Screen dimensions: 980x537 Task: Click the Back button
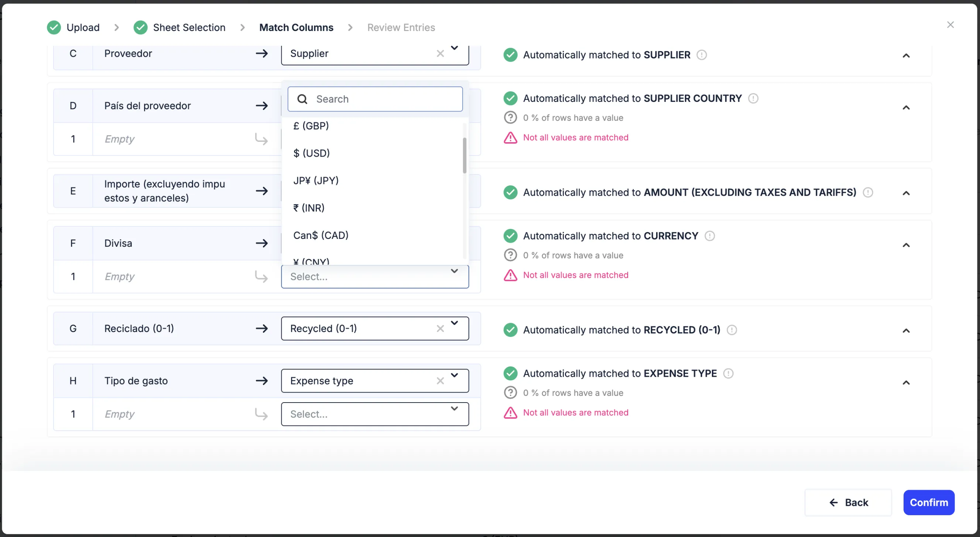(x=848, y=502)
